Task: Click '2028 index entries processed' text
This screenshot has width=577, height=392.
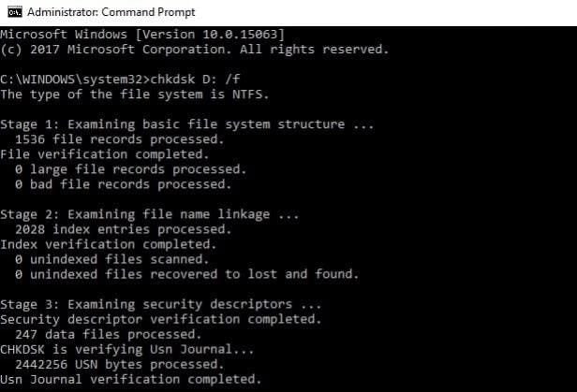Action: point(124,229)
